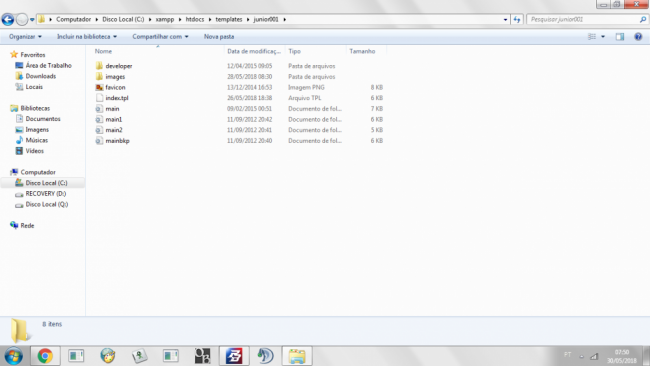
Task: Open the recent locations dropdown arrow
Action: click(32, 19)
